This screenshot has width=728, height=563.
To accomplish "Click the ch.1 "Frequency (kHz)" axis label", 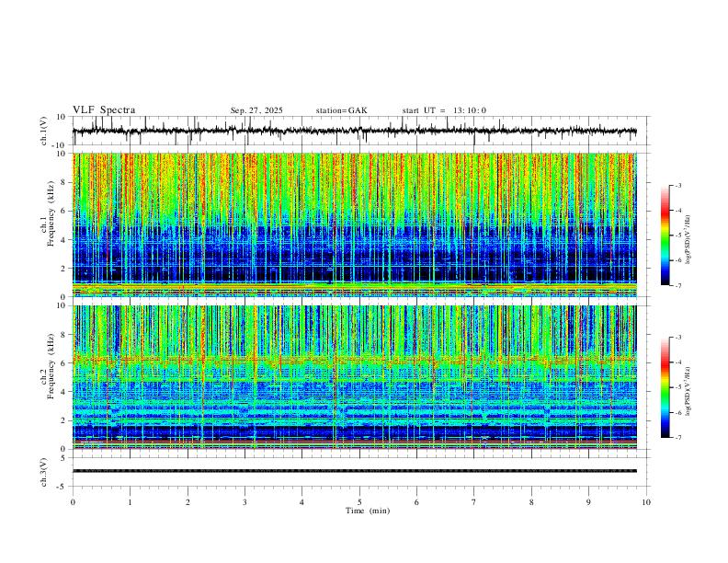I will tap(51, 213).
